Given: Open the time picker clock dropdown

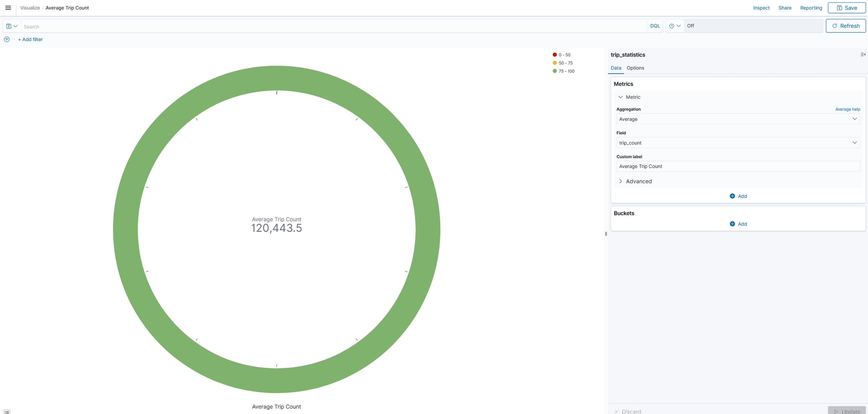Looking at the screenshot, I should pyautogui.click(x=675, y=26).
